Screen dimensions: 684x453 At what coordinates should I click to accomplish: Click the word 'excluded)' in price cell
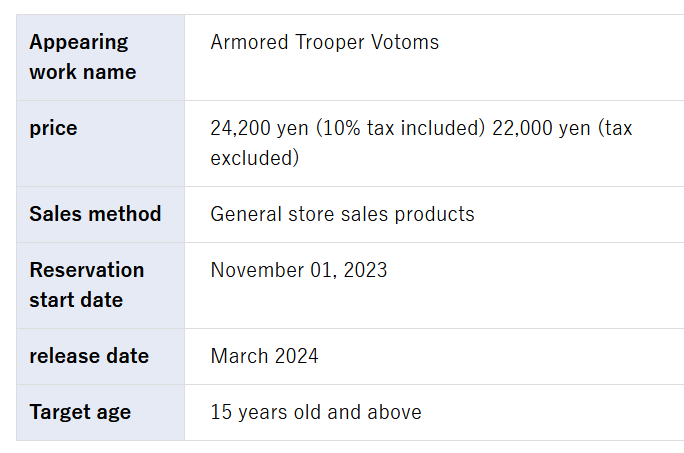coord(255,158)
